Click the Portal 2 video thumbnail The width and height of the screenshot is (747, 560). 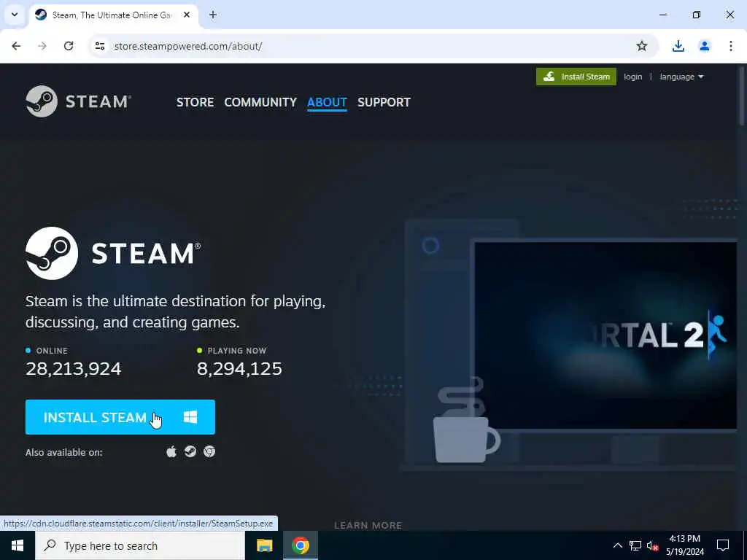tap(605, 335)
